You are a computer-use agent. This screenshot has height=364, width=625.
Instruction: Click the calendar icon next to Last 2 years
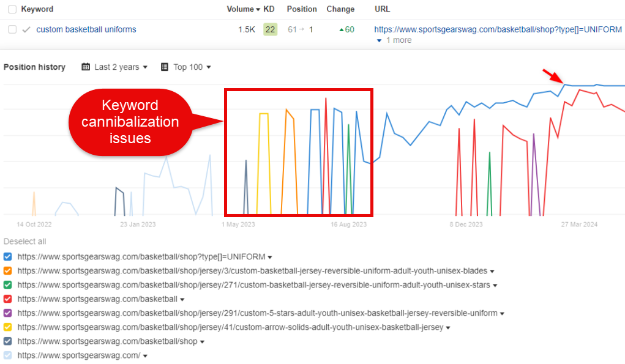click(x=86, y=67)
